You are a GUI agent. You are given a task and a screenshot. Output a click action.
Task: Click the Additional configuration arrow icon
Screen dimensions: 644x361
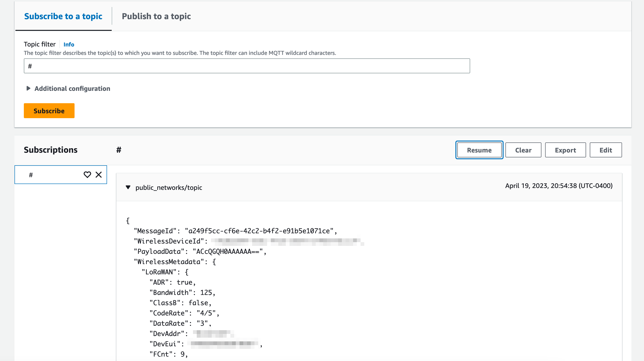tap(28, 88)
